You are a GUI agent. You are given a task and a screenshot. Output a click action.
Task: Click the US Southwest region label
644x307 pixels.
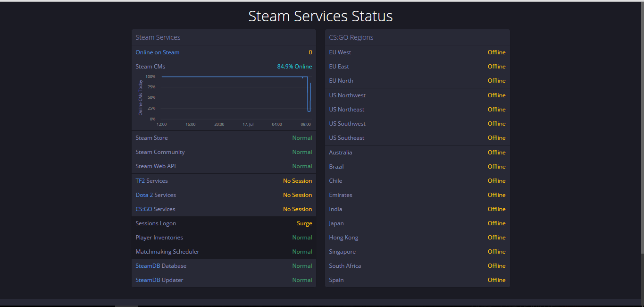347,124
